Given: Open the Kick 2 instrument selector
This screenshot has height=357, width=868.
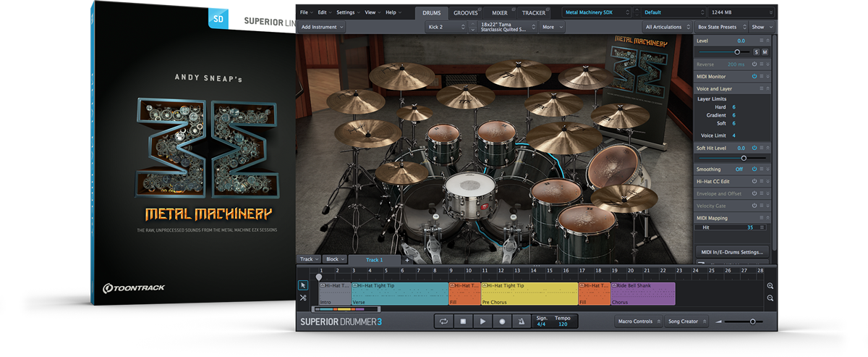Looking at the screenshot, I should [x=446, y=27].
